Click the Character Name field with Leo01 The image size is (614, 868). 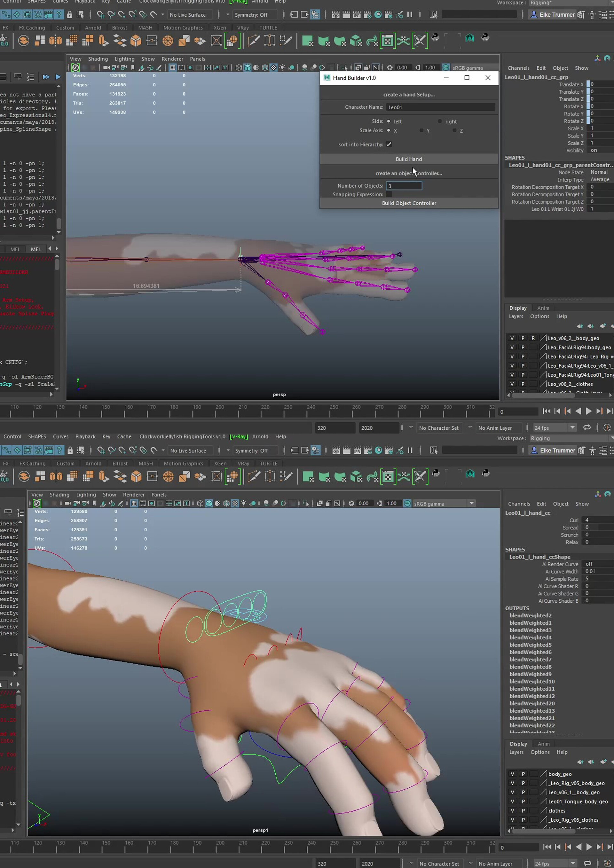click(x=440, y=107)
